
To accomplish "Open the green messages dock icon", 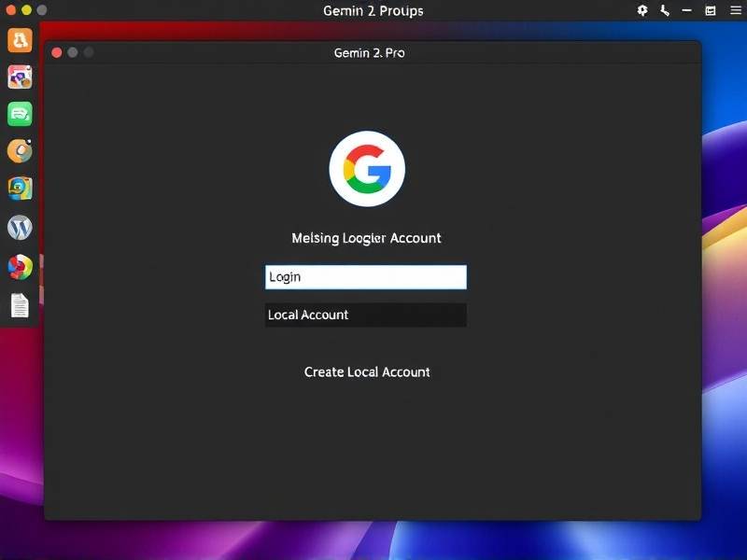I will [x=20, y=114].
